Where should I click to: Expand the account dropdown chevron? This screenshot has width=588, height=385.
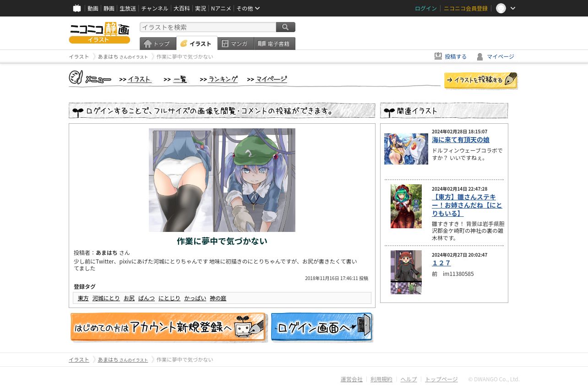tap(513, 8)
